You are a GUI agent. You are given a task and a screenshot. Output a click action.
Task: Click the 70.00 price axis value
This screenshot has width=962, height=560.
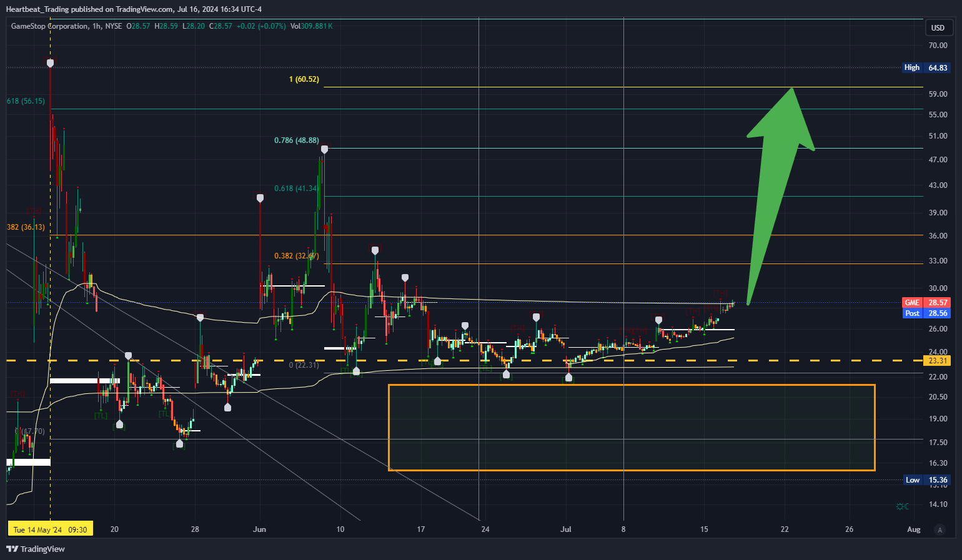[x=938, y=46]
